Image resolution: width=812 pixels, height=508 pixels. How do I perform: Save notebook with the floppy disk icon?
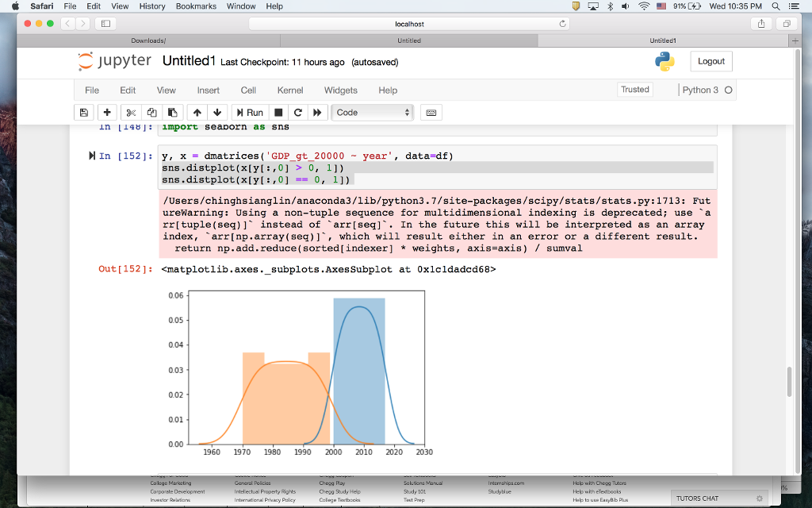pos(84,113)
